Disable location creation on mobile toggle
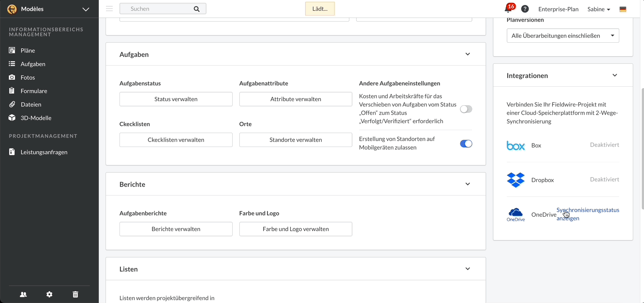Screen dimensions: 644x303 click(466, 144)
